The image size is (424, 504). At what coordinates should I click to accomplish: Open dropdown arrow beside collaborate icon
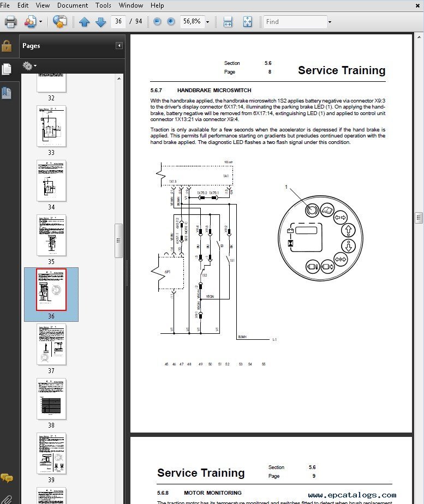pos(40,22)
